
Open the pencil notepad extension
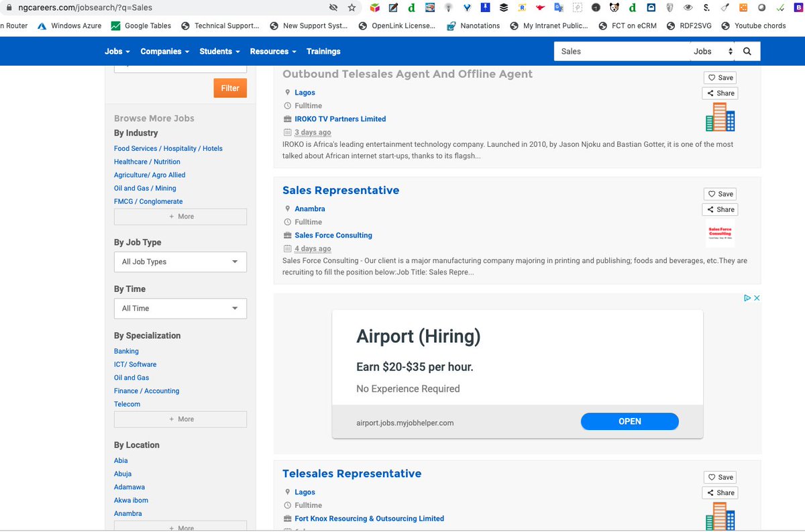[393, 7]
